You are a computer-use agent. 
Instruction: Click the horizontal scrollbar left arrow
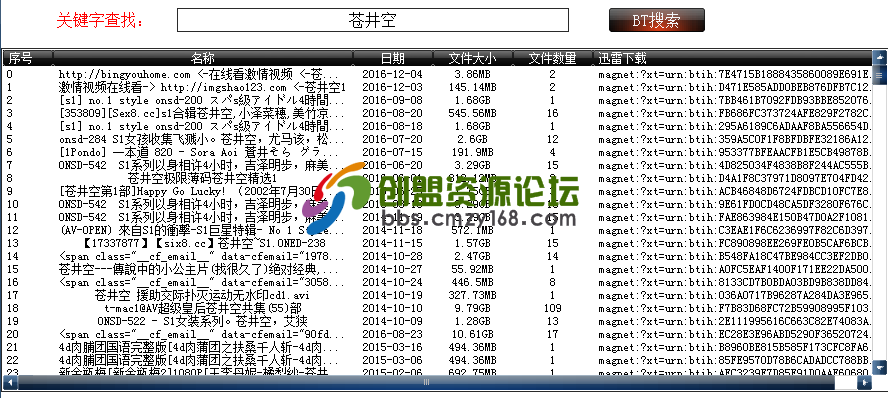[10, 383]
